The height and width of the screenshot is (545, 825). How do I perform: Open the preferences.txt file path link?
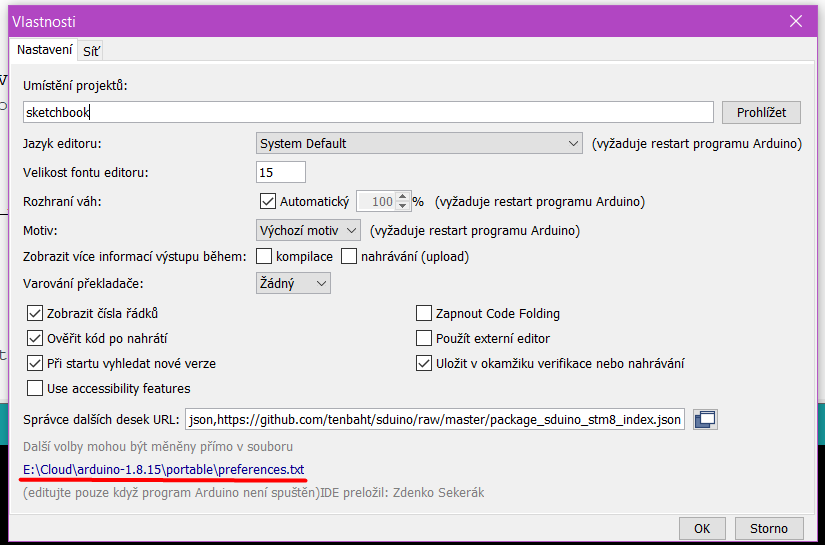pos(164,469)
